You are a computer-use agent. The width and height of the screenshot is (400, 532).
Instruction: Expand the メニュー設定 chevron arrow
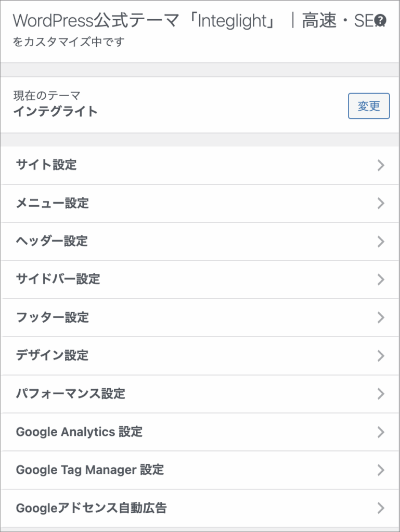point(381,203)
